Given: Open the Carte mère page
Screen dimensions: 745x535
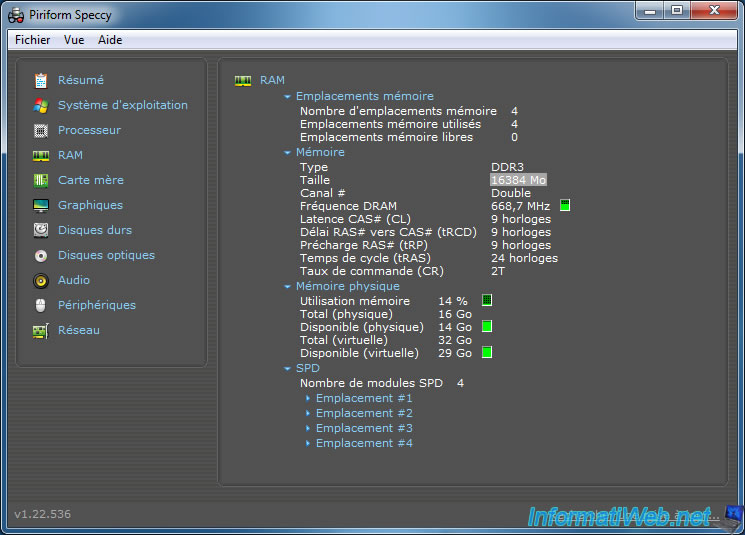Looking at the screenshot, I should (91, 180).
